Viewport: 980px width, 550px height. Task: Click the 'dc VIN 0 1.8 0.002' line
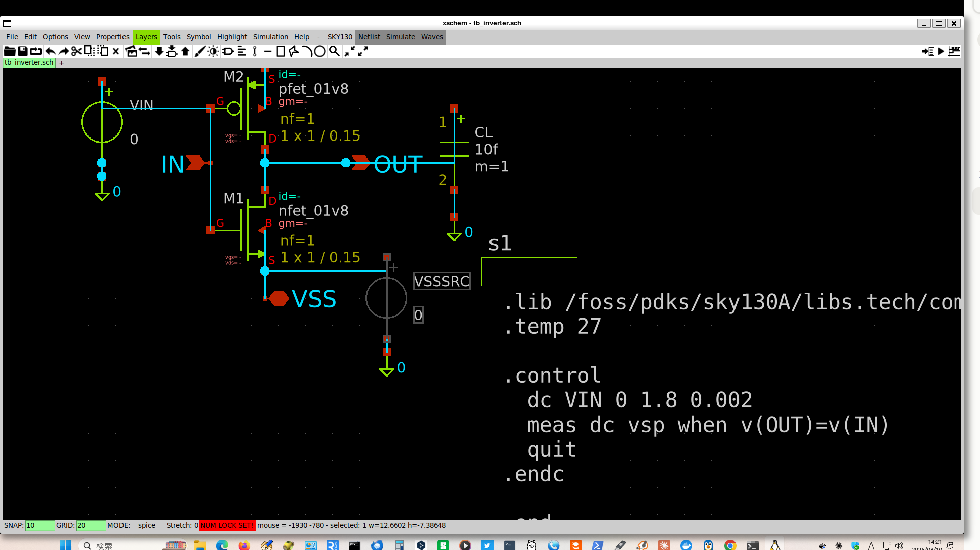pos(640,400)
